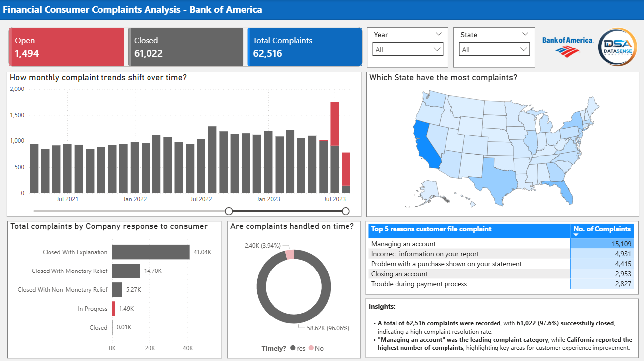The height and width of the screenshot is (361, 644).
Task: Click the Financial Consumer Complaints Analysis header
Action: (x=133, y=9)
